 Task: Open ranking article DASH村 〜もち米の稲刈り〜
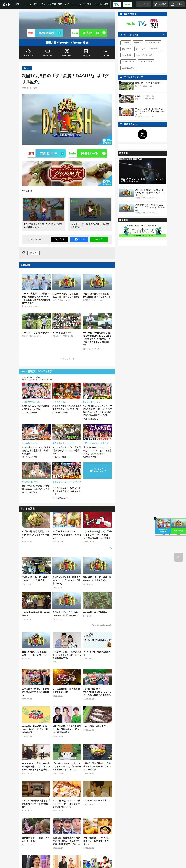pyautogui.click(x=142, y=86)
